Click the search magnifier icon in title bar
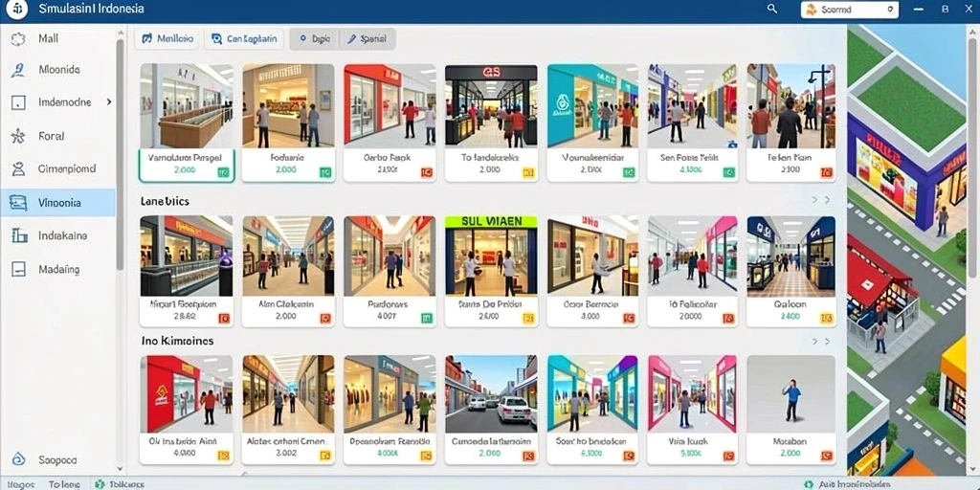Viewport: 980px width, 490px height. coord(772,9)
